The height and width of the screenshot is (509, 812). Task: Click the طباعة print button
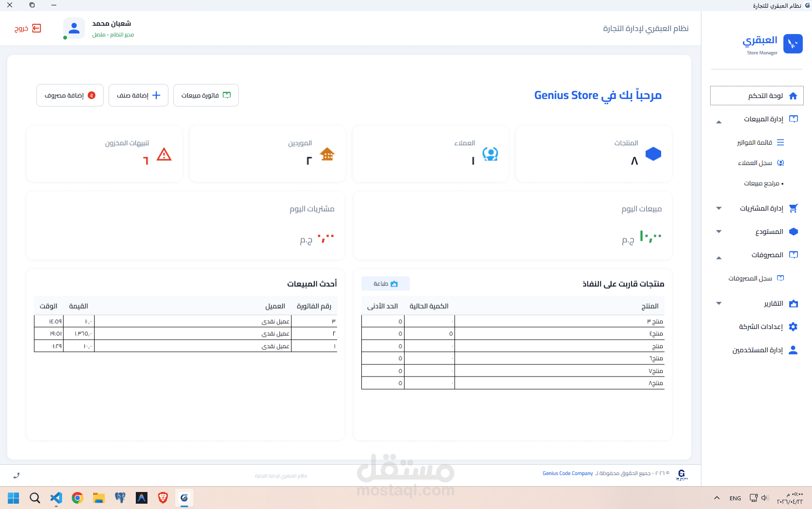[386, 284]
